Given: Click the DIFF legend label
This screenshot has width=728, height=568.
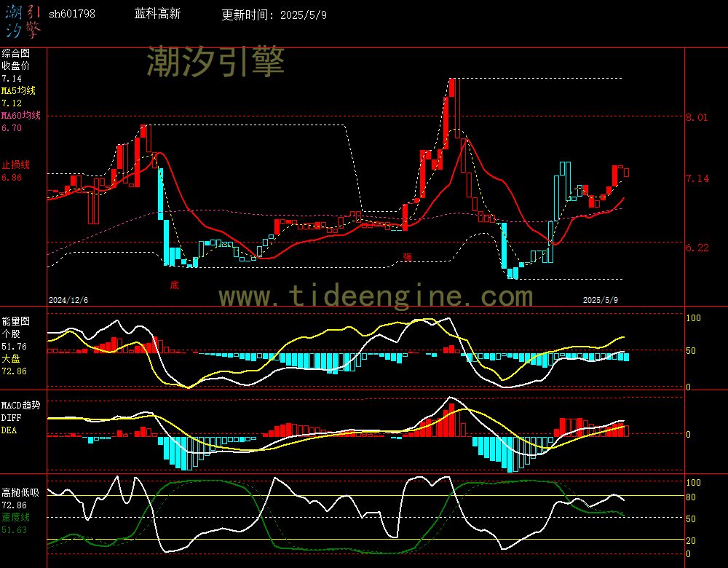Looking at the screenshot, I should click(11, 417).
